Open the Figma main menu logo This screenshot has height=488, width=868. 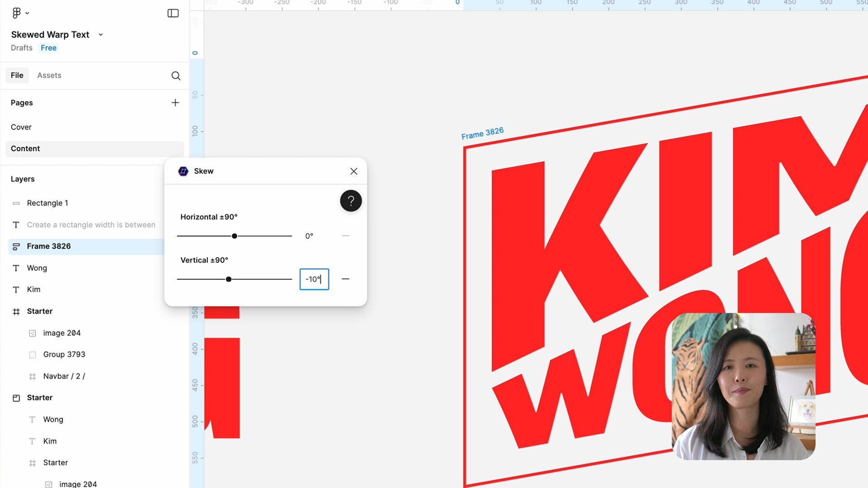16,13
